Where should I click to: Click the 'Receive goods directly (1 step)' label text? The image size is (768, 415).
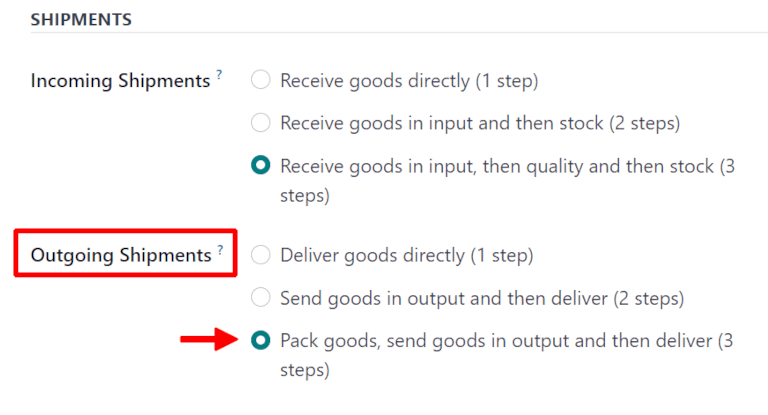[410, 80]
